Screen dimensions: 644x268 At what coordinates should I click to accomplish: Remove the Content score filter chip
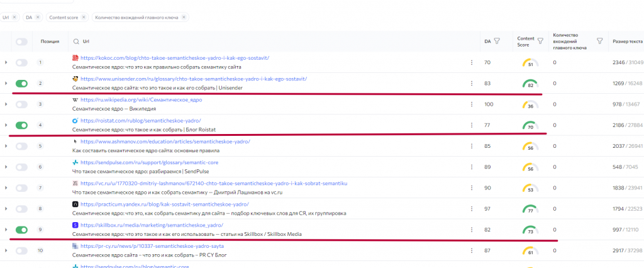click(84, 17)
